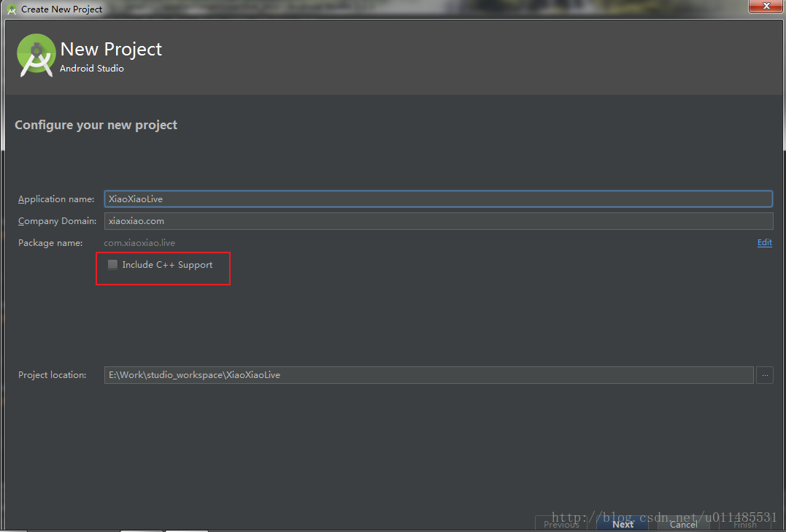Image resolution: width=786 pixels, height=532 pixels.
Task: Click the Configure your new project heading
Action: (x=96, y=125)
